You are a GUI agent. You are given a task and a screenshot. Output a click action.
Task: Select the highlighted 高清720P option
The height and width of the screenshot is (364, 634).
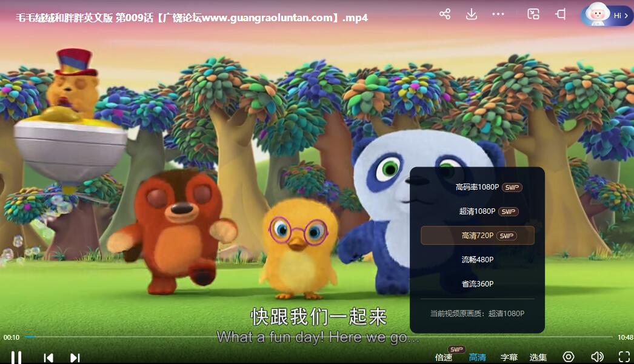pos(478,236)
